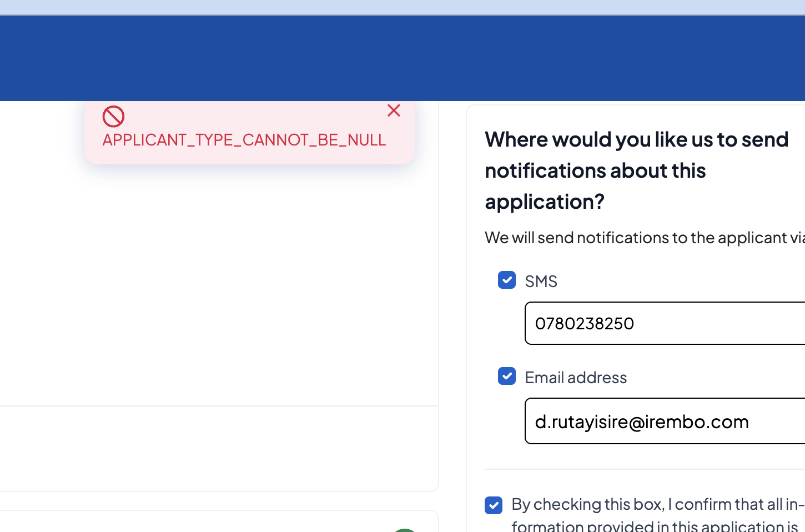Click the red prohibited error icon
This screenshot has width=805, height=532.
click(113, 117)
